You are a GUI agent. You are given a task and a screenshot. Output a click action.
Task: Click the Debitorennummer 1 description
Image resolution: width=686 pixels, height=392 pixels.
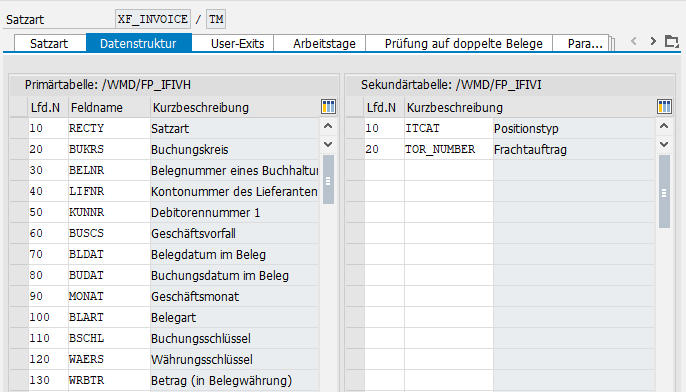pos(234,212)
